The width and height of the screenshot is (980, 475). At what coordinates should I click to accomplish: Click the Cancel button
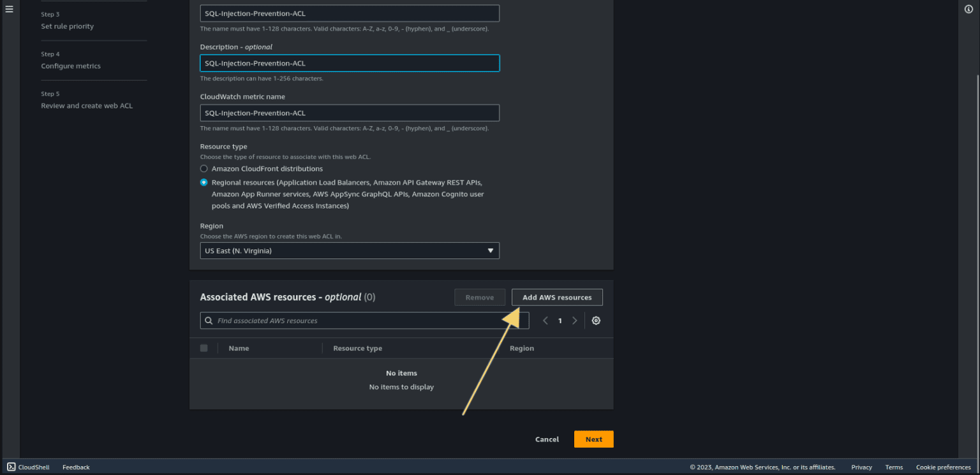coord(547,439)
